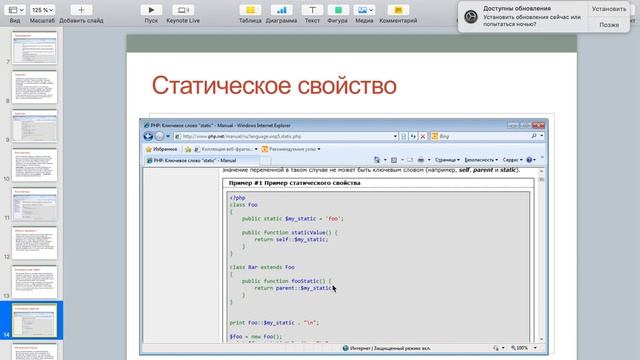Image resolution: width=640 pixels, height=360 pixels.
Task: Open the Безопасность security menu
Action: (x=481, y=160)
